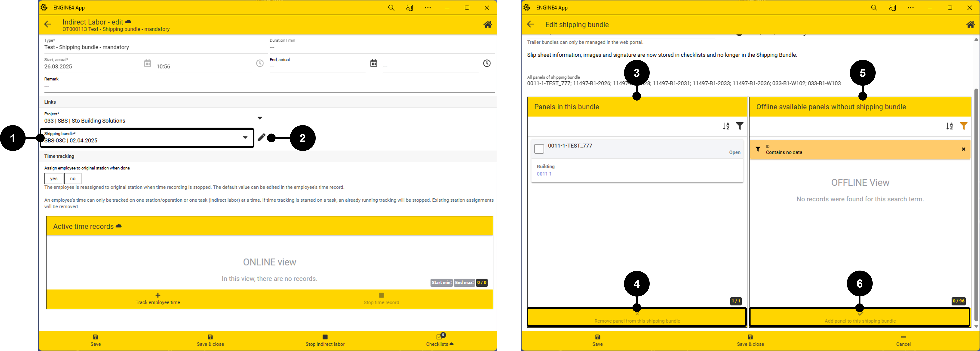The image size is (980, 351).
Task: Filter Panels in this bundle list
Action: click(x=740, y=126)
